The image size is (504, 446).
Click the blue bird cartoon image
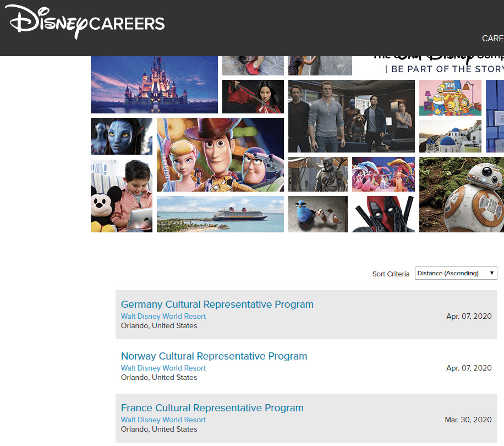click(x=318, y=214)
